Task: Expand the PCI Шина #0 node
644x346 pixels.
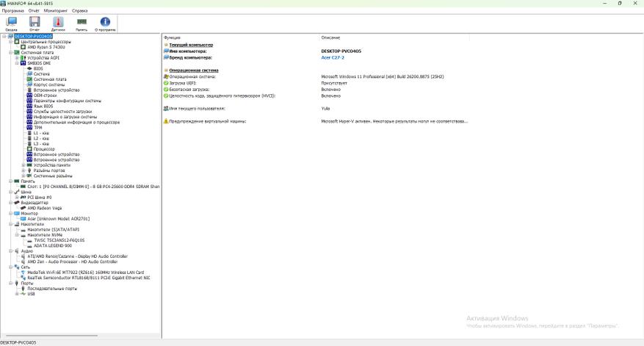Action: pyautogui.click(x=17, y=198)
